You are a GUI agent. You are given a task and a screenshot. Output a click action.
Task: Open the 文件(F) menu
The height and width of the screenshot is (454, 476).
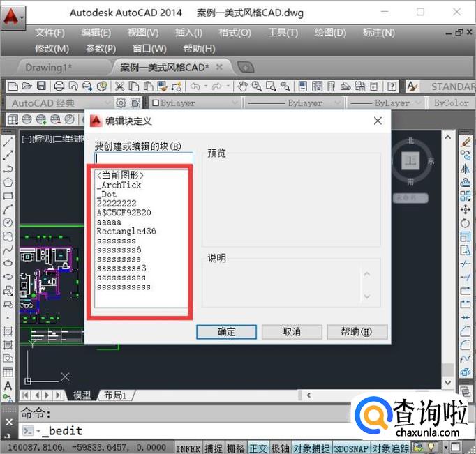click(50, 33)
